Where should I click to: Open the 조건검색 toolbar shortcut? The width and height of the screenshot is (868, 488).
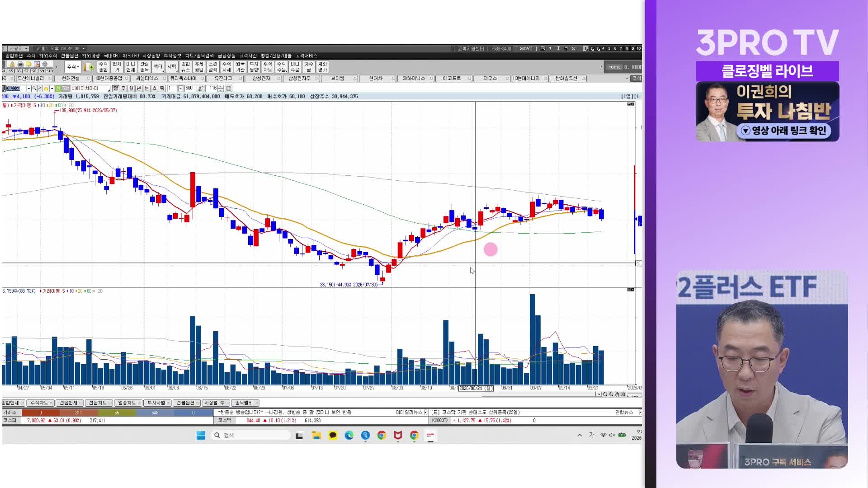click(212, 67)
